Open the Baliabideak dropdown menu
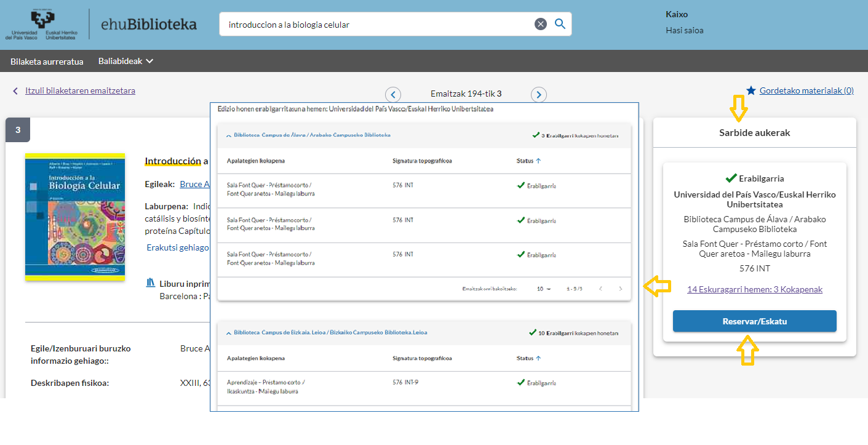 point(125,61)
